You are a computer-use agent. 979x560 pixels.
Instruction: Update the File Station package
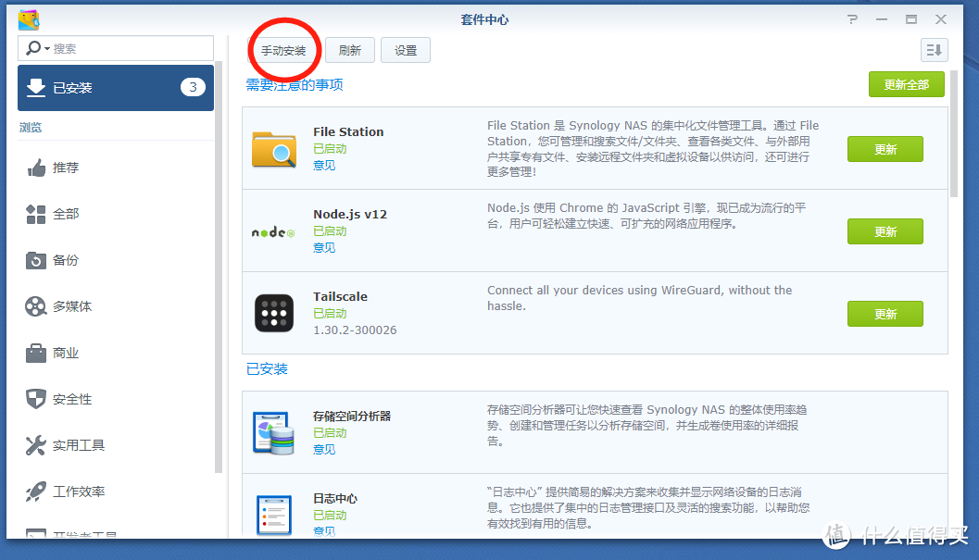pyautogui.click(x=885, y=149)
